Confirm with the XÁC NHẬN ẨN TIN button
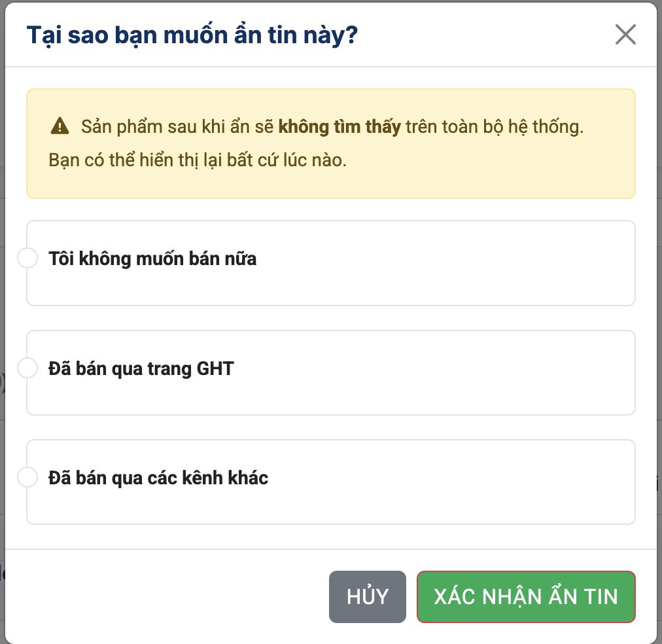 [526, 596]
